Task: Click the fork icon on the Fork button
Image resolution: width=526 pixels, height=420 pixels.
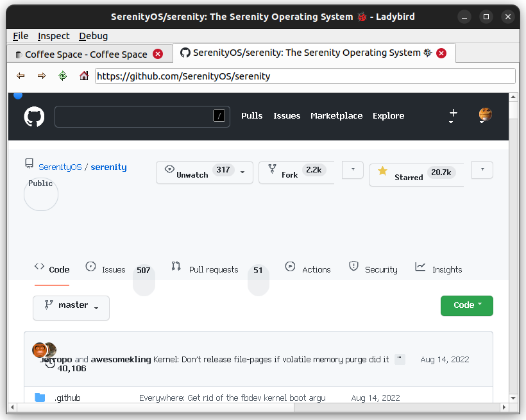Action: pos(272,169)
